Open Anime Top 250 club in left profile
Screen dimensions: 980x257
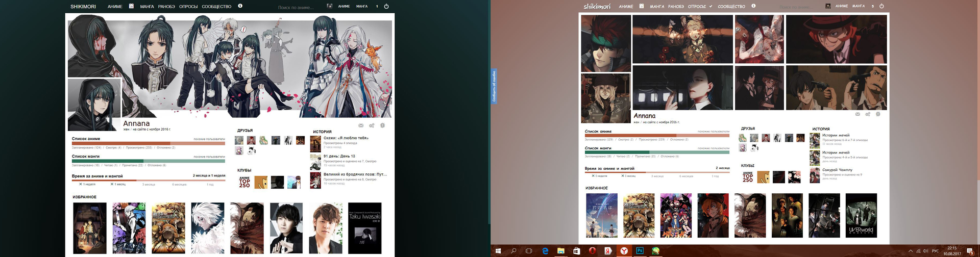(244, 182)
